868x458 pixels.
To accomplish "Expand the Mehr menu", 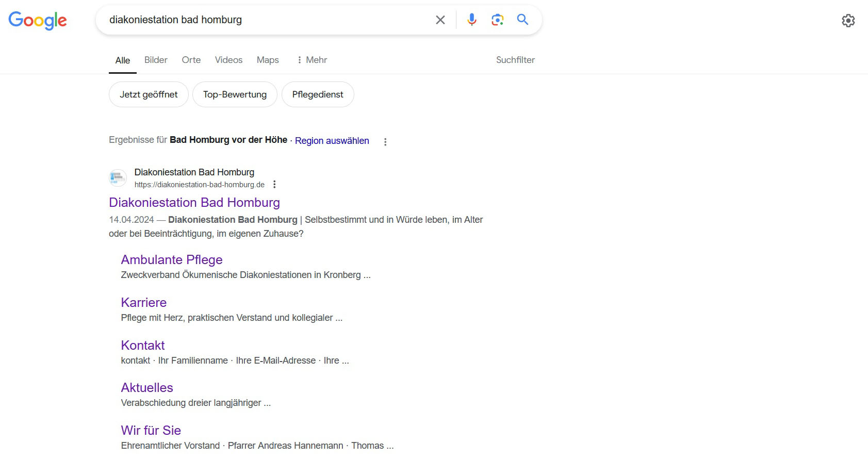I will pos(312,60).
